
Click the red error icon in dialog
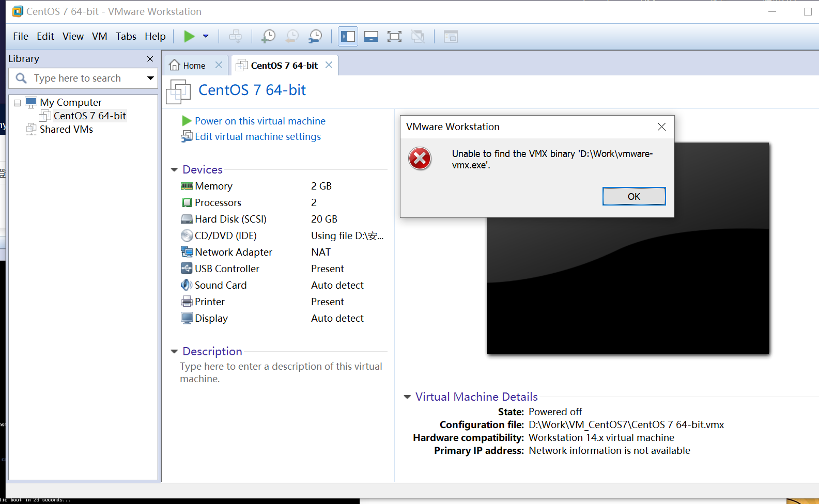pos(420,159)
